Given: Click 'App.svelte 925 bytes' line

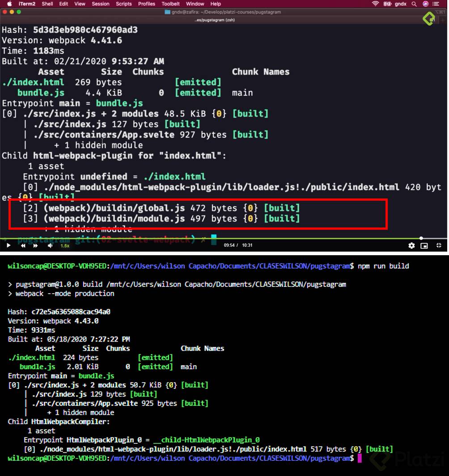Looking at the screenshot, I should [x=120, y=404].
